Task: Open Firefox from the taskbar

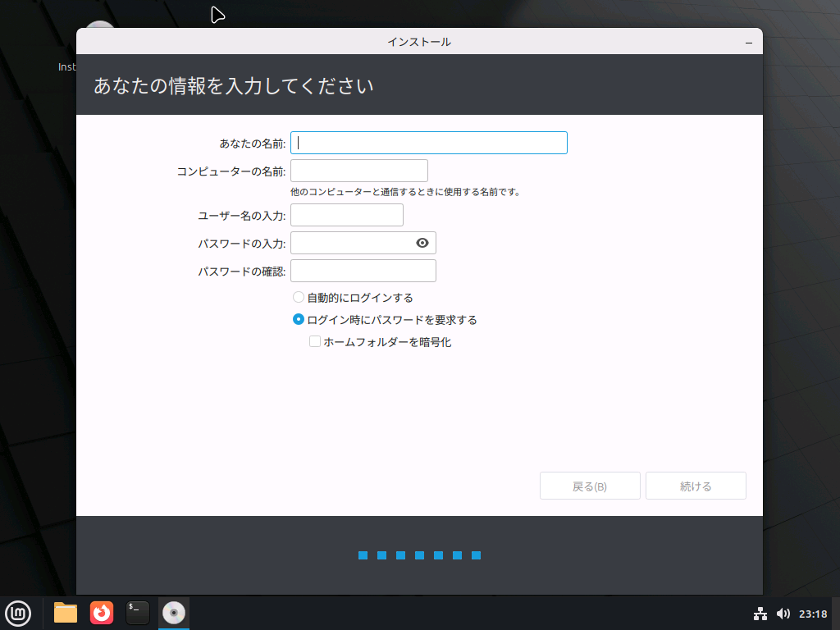Action: tap(101, 613)
